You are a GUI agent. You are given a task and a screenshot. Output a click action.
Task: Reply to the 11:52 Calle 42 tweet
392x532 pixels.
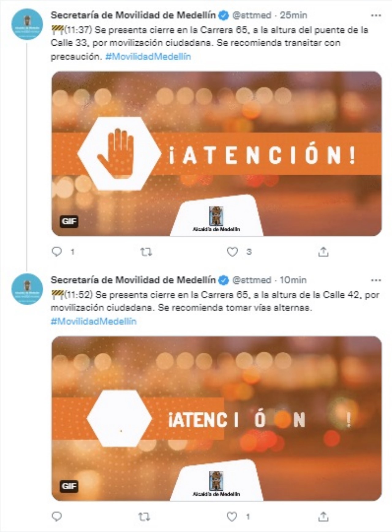click(57, 517)
